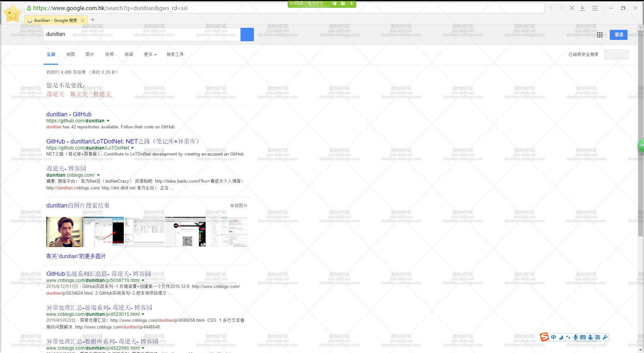The height and width of the screenshot is (353, 644).
Task: Click suggestion 毒逆天
Action: 55,94
